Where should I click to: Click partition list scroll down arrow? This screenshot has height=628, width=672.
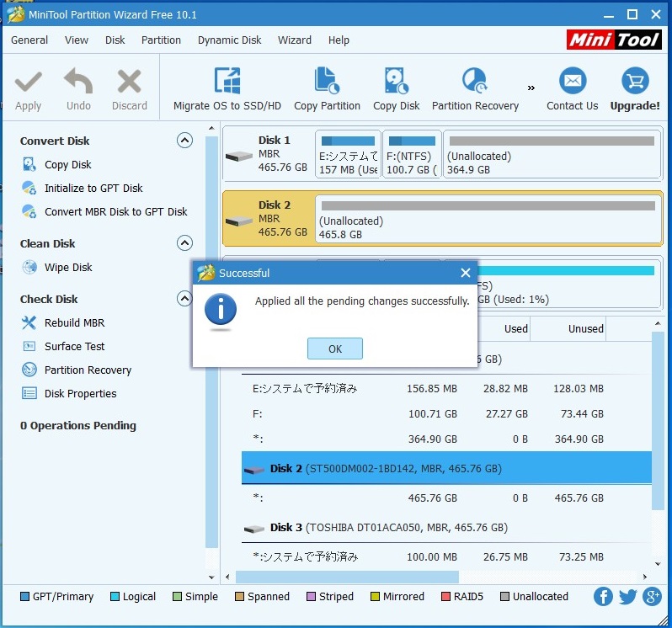pos(658,564)
